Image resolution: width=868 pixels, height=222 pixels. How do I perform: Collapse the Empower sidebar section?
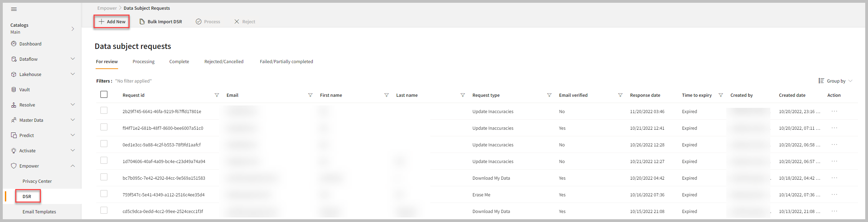click(x=73, y=166)
